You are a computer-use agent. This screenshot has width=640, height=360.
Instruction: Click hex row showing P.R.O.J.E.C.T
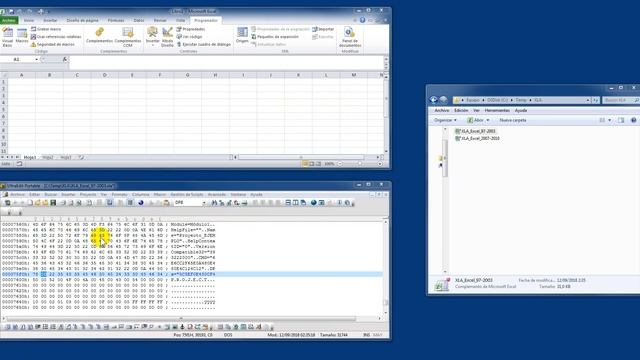tap(192, 280)
